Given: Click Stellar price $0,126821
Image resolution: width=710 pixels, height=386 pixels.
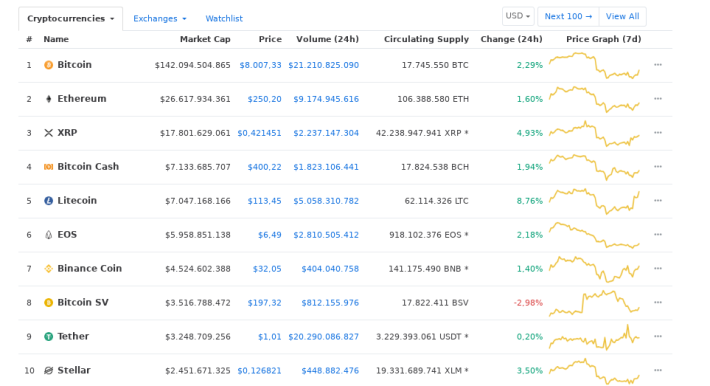Looking at the screenshot, I should (259, 371).
